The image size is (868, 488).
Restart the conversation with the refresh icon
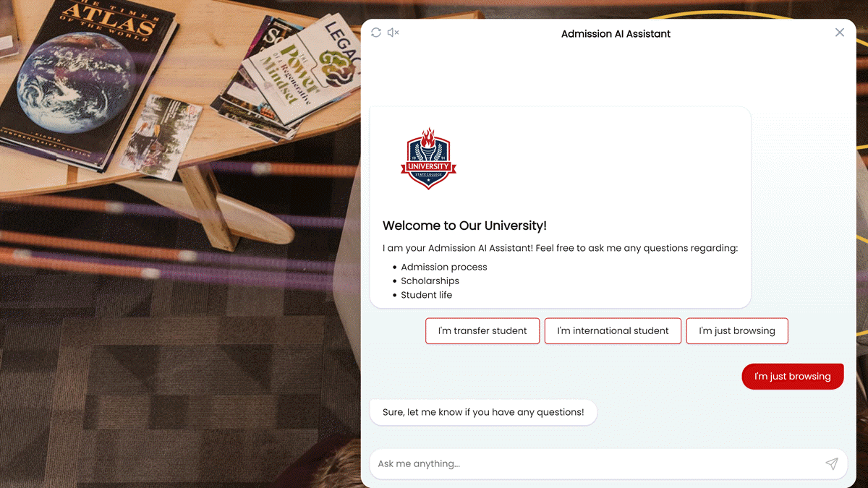pyautogui.click(x=376, y=33)
